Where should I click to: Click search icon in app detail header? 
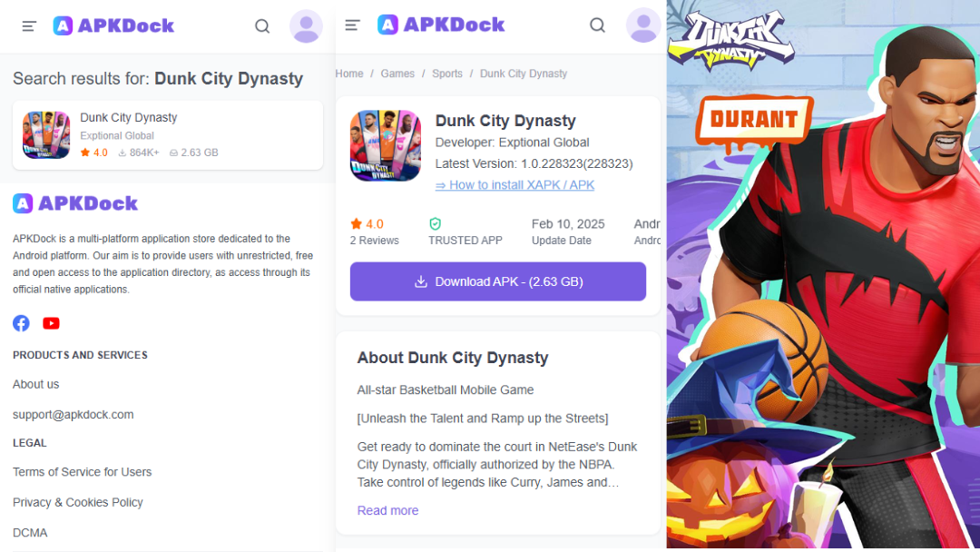(x=597, y=25)
